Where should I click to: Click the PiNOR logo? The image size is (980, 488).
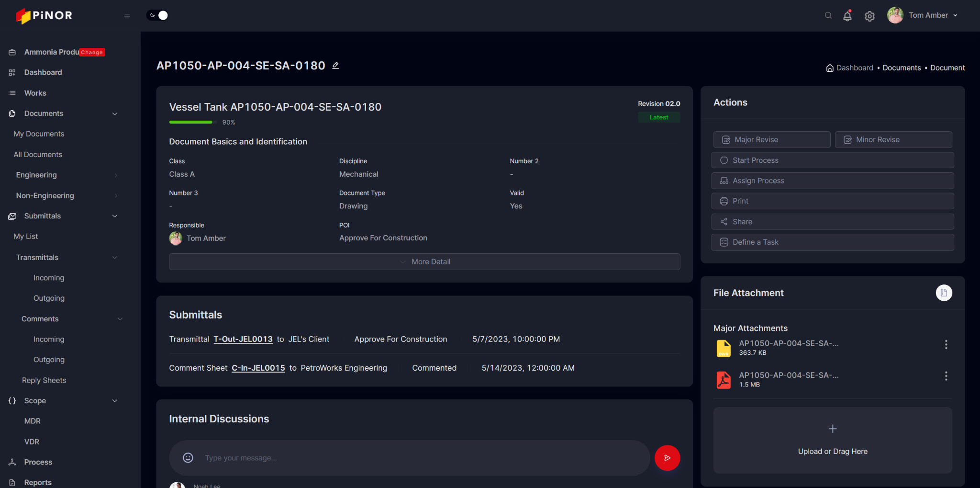click(x=44, y=15)
